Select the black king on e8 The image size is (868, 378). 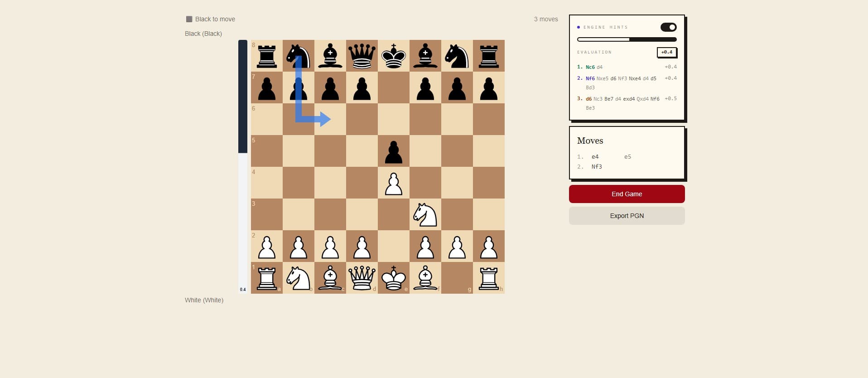point(394,56)
